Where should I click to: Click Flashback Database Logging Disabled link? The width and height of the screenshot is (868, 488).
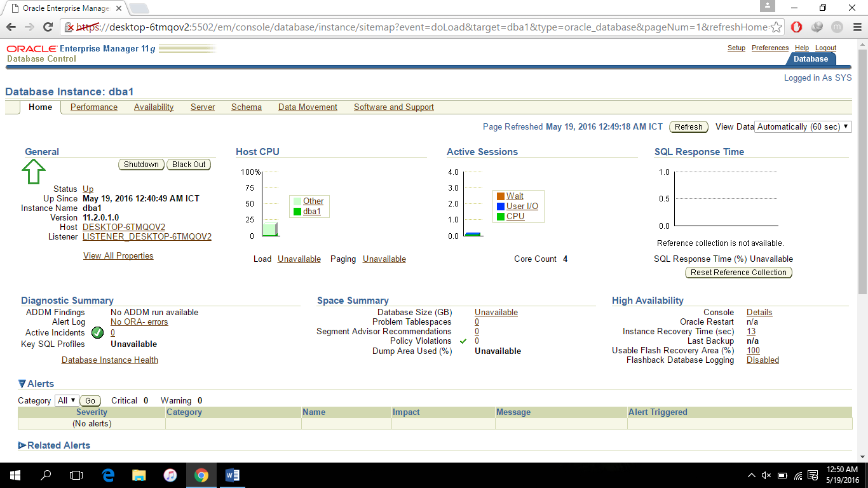763,360
